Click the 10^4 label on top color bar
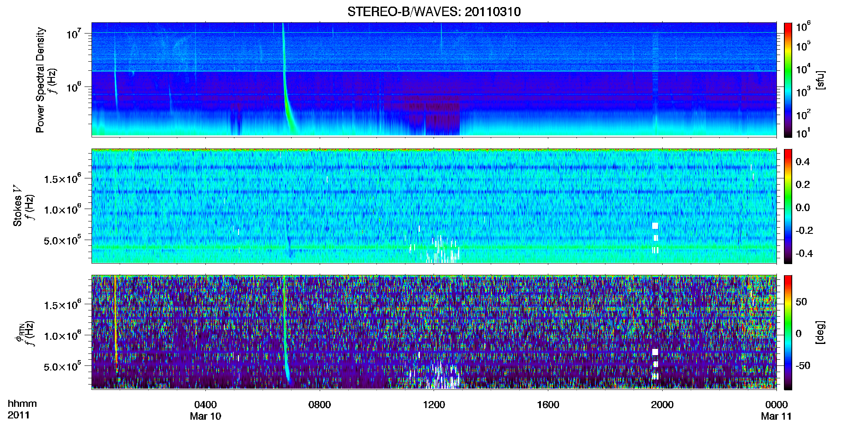The height and width of the screenshot is (447, 868). (803, 69)
